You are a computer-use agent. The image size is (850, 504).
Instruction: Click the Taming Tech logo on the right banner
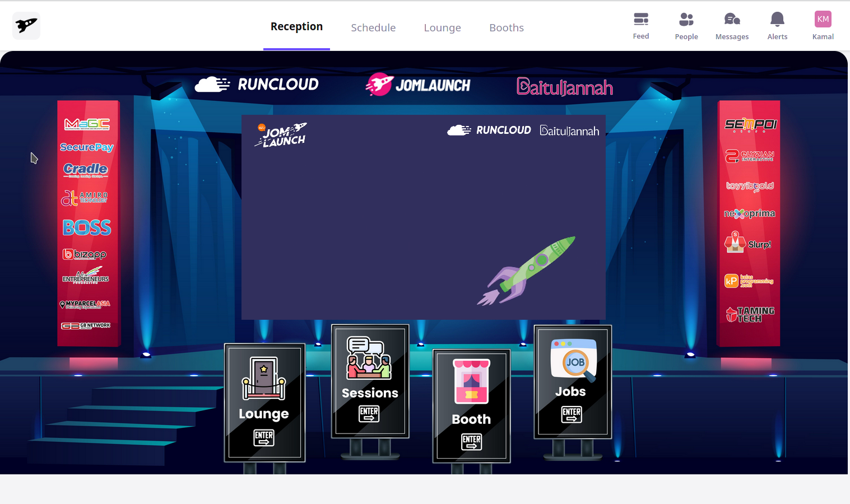click(751, 313)
